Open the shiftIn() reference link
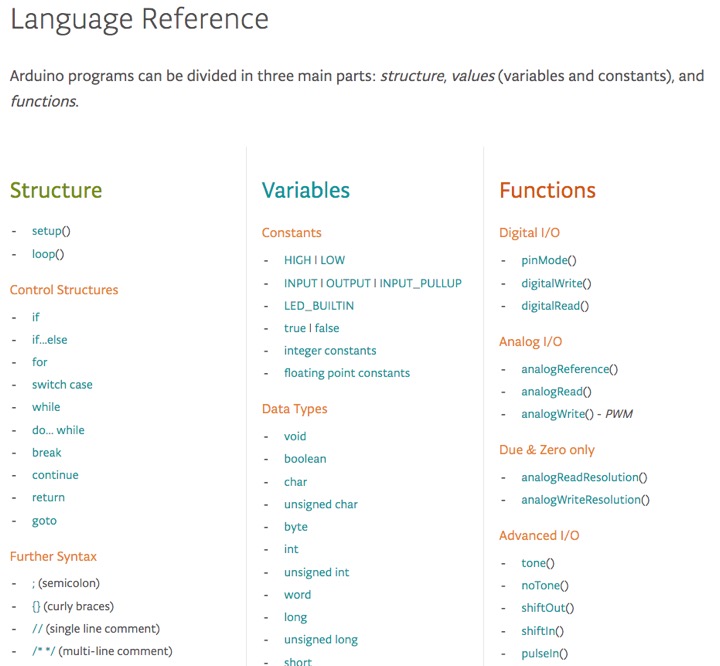The image size is (720, 666). pos(542,631)
